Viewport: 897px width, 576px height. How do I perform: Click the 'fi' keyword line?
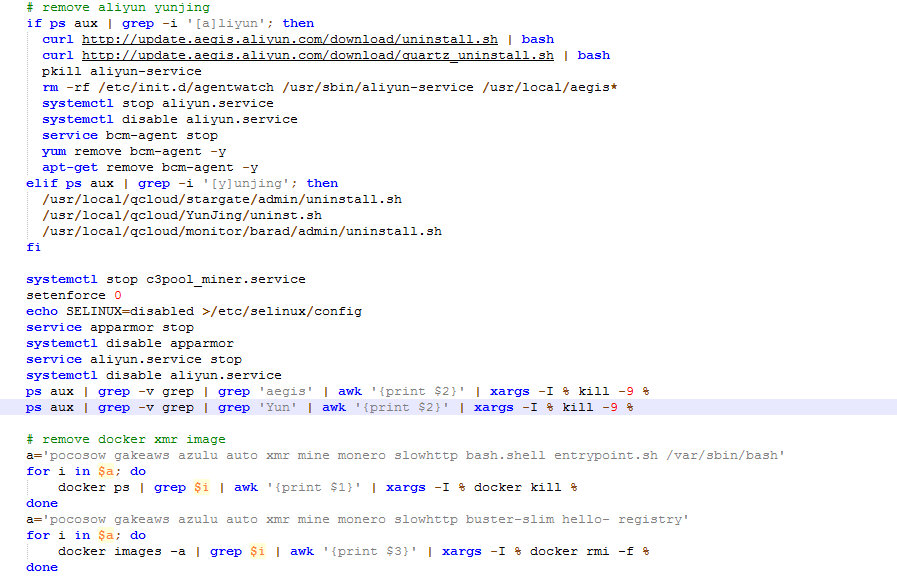coord(34,248)
